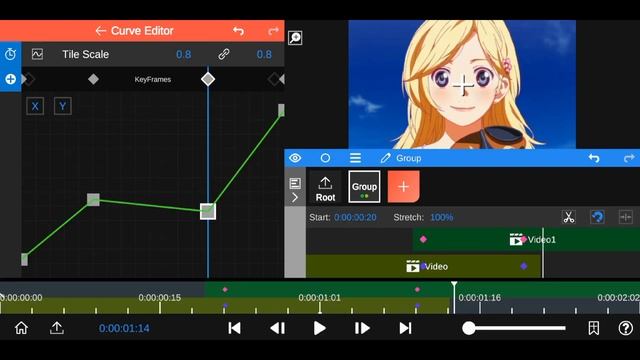This screenshot has width=640, height=360.
Task: Export project with upload icon
Action: 57,328
